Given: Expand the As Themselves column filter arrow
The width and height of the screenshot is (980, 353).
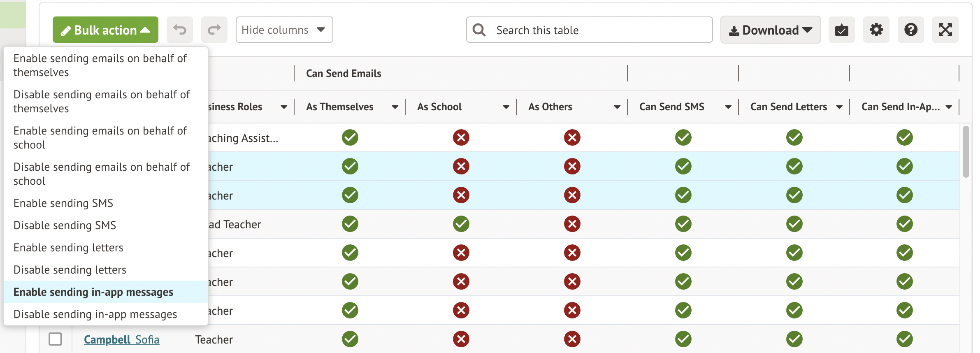Looking at the screenshot, I should pos(395,107).
